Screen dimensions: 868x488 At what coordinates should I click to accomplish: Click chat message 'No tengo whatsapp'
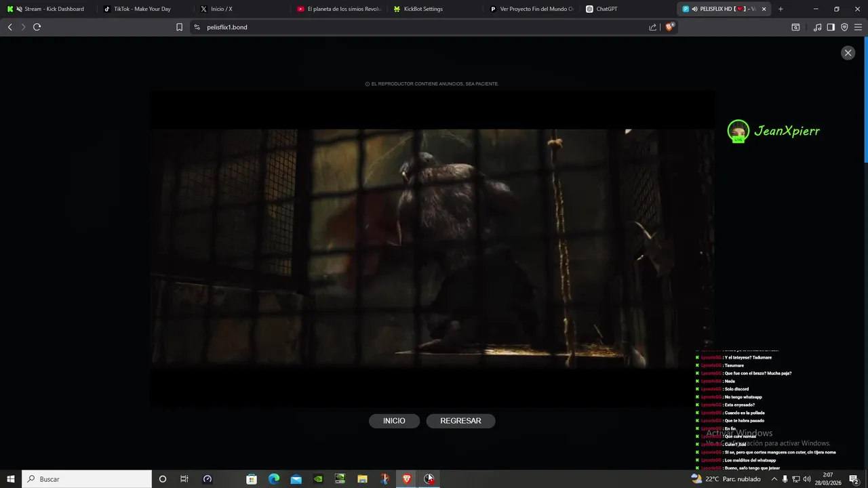tap(743, 397)
